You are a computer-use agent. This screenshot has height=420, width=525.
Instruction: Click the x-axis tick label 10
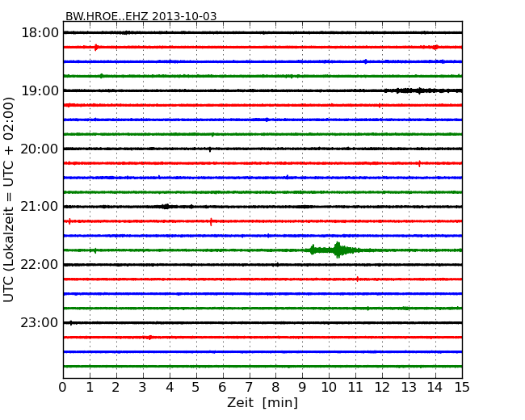click(x=329, y=388)
